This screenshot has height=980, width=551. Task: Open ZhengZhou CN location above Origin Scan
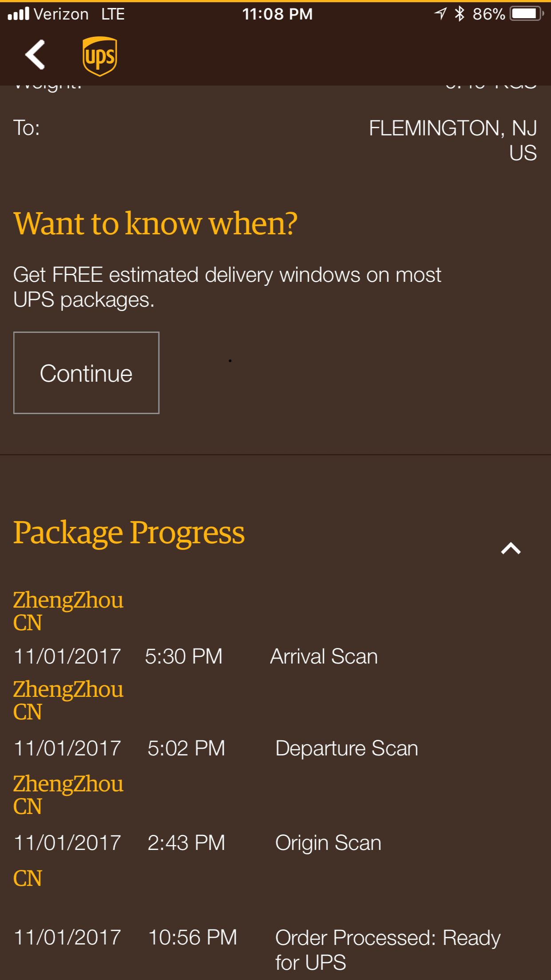pos(68,794)
